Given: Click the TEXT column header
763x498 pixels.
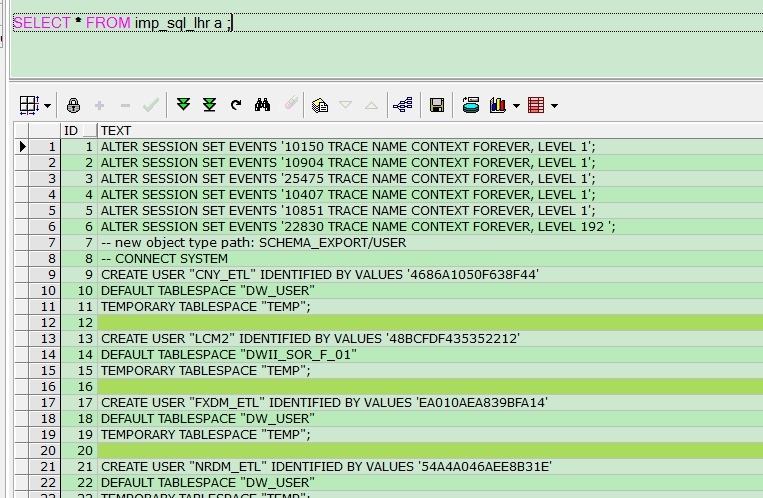Looking at the screenshot, I should [x=116, y=130].
